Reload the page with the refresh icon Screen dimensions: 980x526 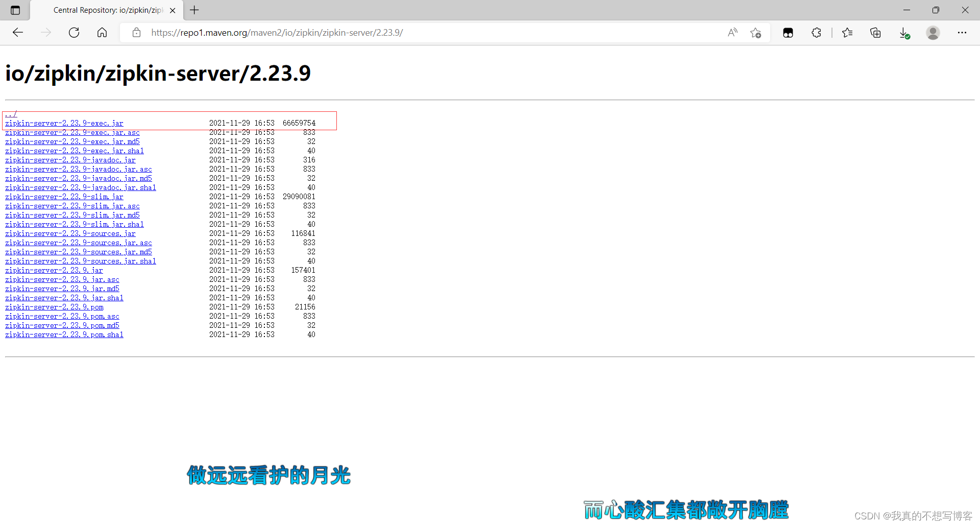click(74, 33)
